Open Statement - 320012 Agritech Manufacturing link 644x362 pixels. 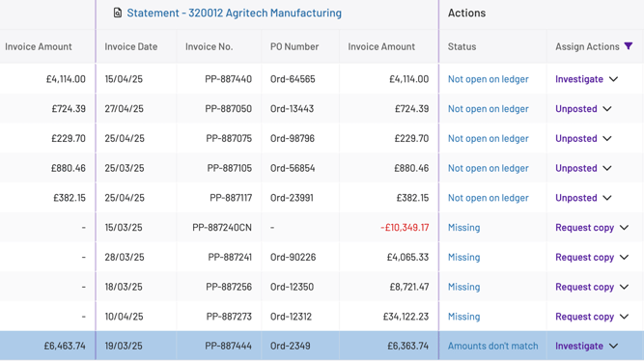pos(234,13)
